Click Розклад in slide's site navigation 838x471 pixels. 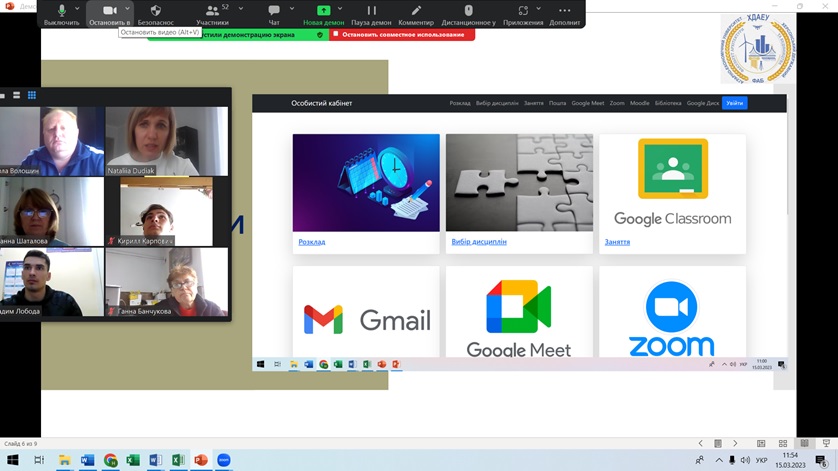click(x=460, y=103)
